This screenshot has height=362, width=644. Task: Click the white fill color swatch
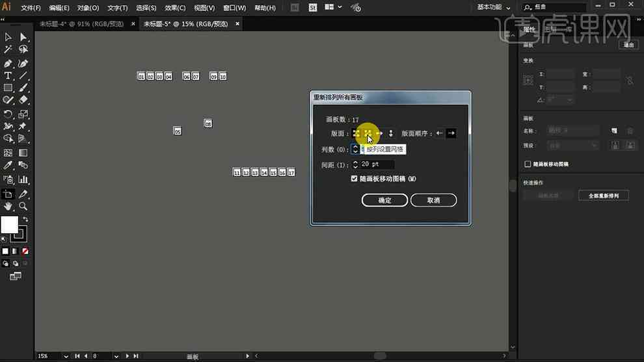pos(9,224)
